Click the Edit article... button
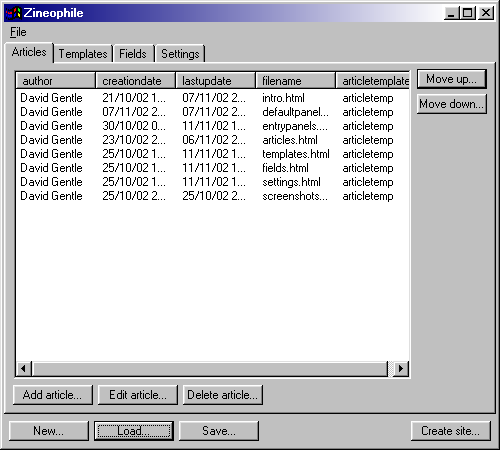This screenshot has width=500, height=450. 138,395
